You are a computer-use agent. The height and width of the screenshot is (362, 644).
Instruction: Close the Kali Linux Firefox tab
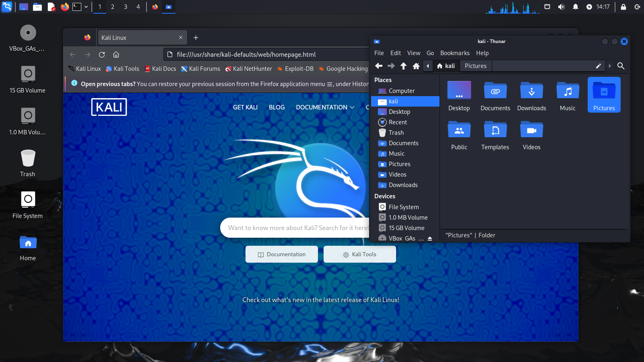point(181,37)
